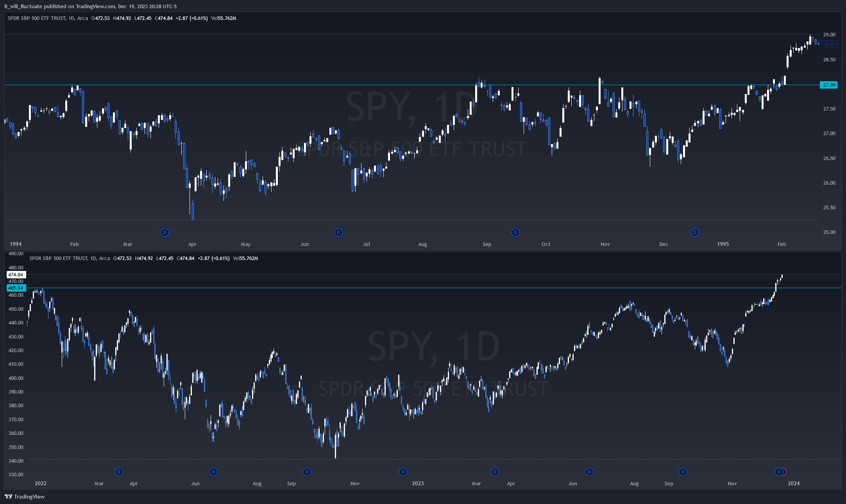846x504 pixels.
Task: Click the top chart +2.87 (+0.61%) change
Action: [192, 18]
